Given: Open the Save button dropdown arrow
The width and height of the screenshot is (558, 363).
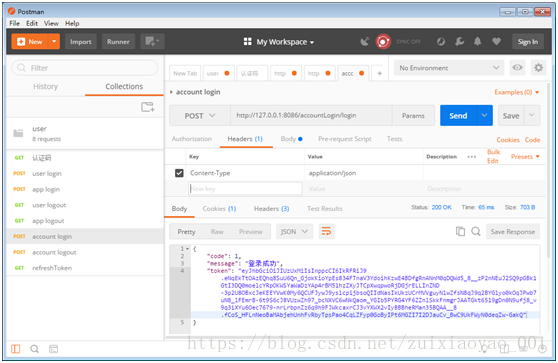Looking at the screenshot, I should (x=532, y=115).
